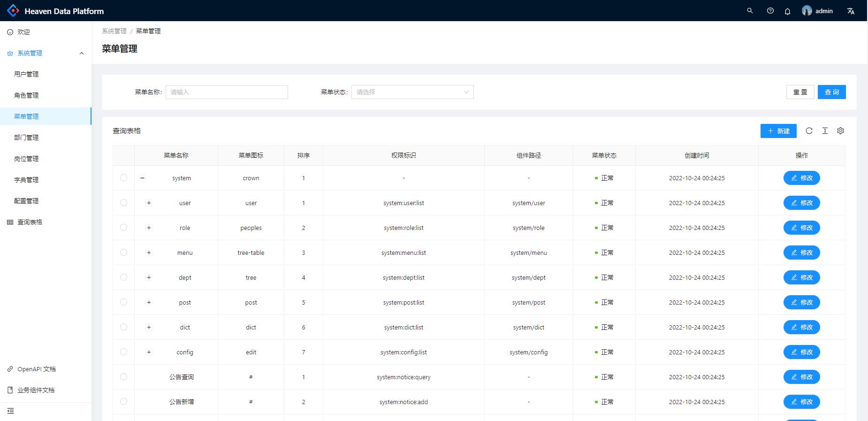Viewport: 868px width, 421px height.
Task: Click the link icon beside OpenAPI 文档
Action: coord(10,369)
